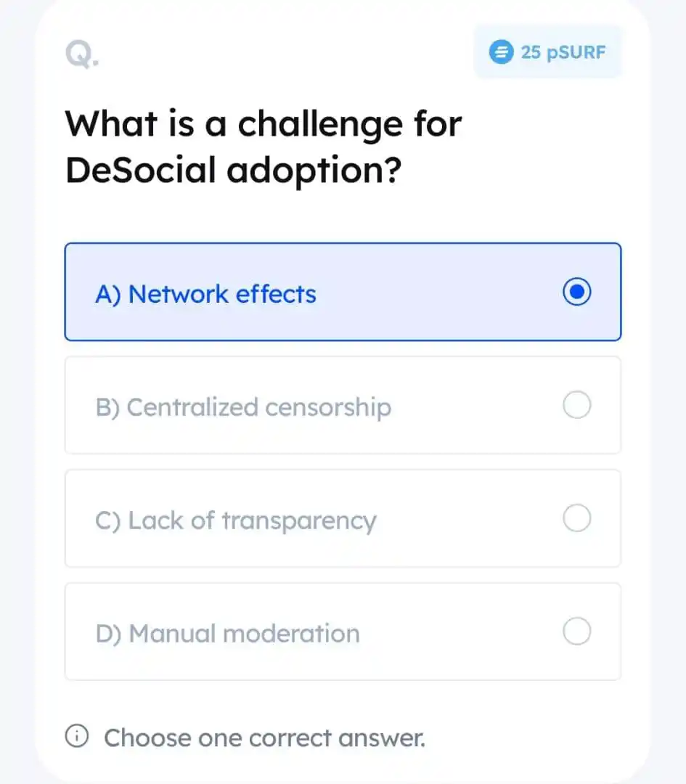Click the info icon beside Choose one correct answer
Screen dimensions: 686x784
[77, 736]
